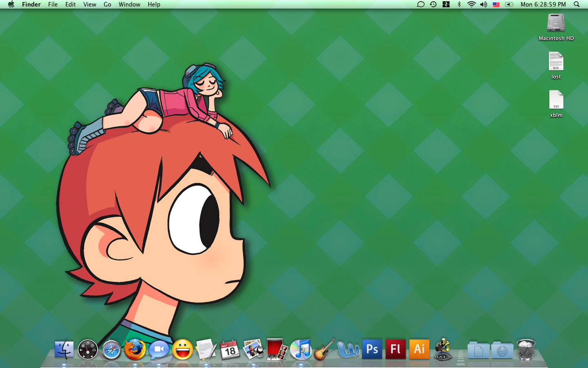Open the Documents stack in Dock
Viewport: 588px width, 368px height.
(x=479, y=350)
